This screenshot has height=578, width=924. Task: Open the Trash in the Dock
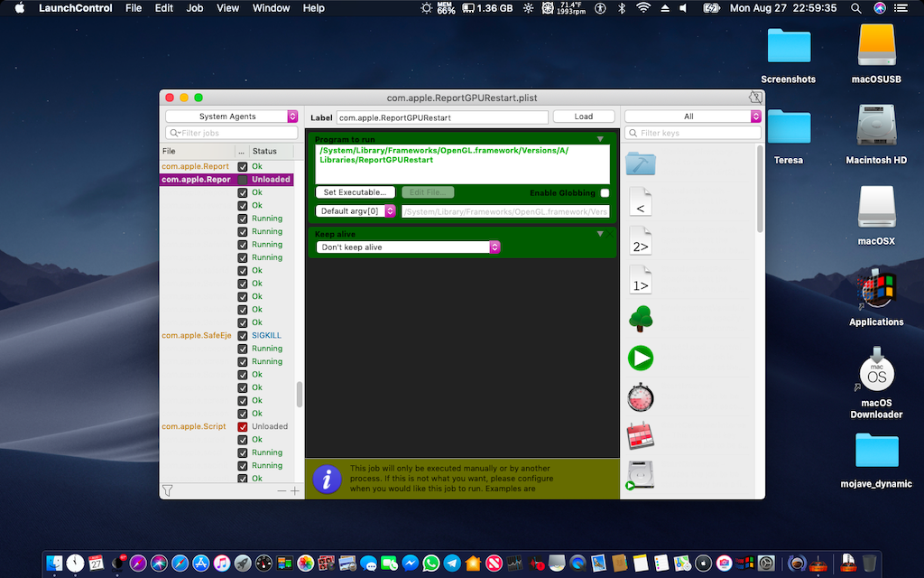[x=869, y=564]
